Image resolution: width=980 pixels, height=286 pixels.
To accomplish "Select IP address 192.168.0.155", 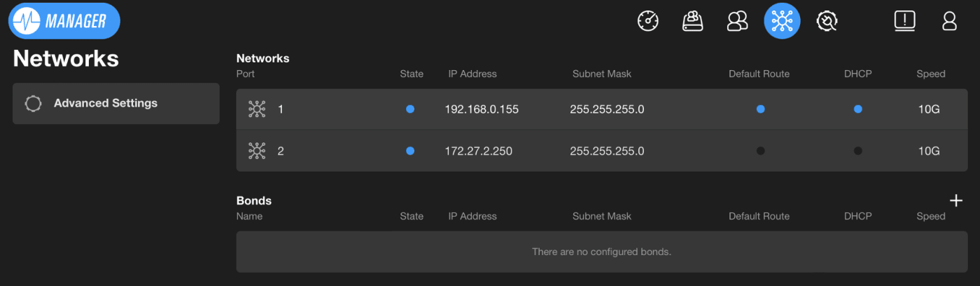I will [482, 109].
